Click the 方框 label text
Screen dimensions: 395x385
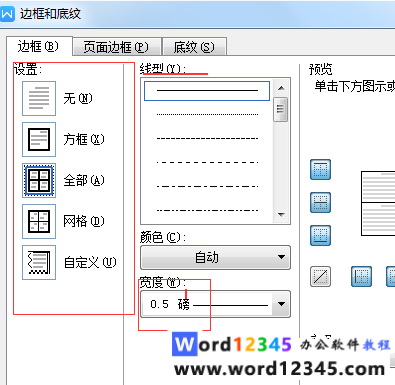point(84,139)
